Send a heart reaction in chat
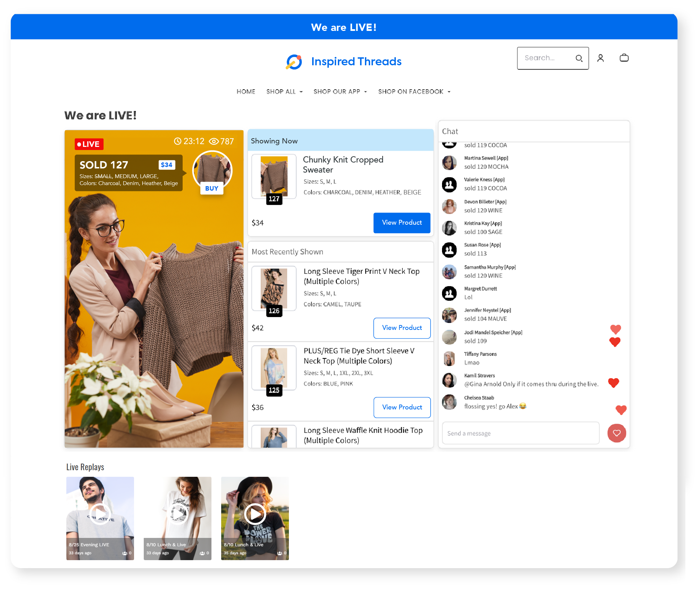700x590 pixels. [x=617, y=433]
